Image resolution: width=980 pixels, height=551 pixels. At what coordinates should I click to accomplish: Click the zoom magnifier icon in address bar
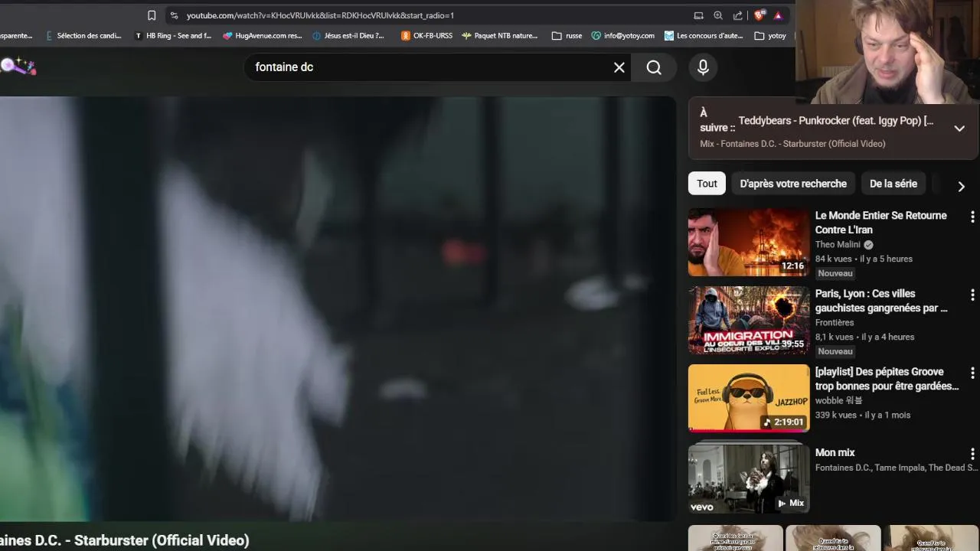(x=718, y=15)
